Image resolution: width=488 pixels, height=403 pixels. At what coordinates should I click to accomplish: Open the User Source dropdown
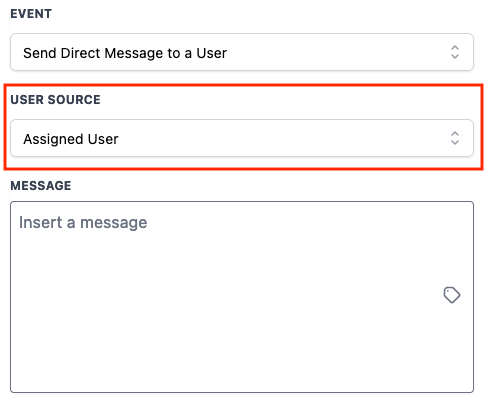pos(242,138)
